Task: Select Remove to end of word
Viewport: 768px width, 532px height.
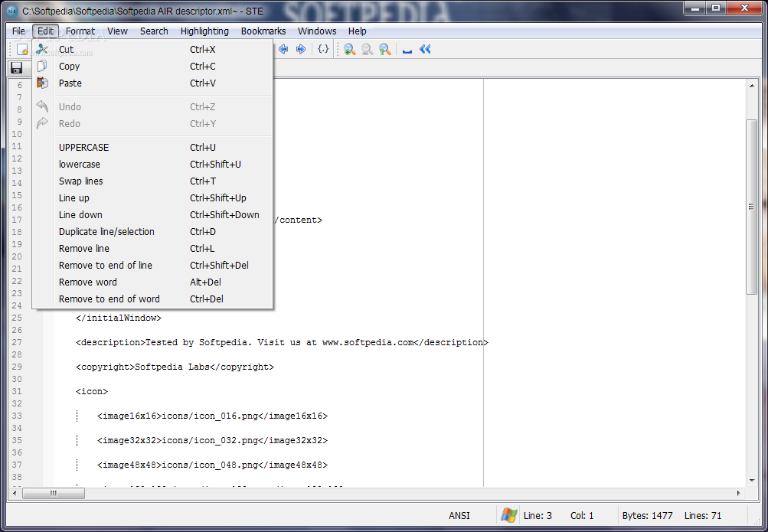Action: coord(152,299)
